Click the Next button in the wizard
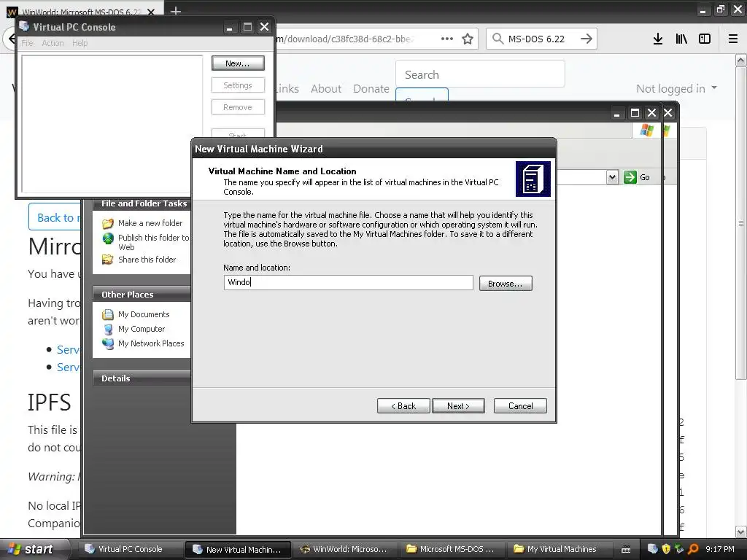 [x=458, y=405]
